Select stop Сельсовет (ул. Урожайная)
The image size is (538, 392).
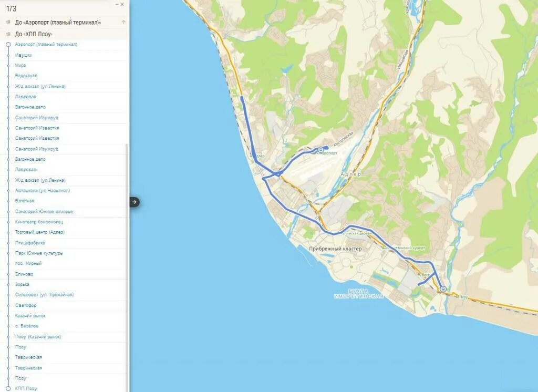pos(44,295)
